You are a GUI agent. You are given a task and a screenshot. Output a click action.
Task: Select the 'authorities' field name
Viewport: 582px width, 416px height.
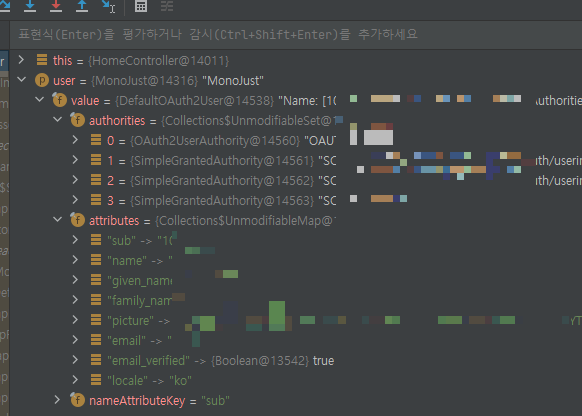[x=117, y=121]
